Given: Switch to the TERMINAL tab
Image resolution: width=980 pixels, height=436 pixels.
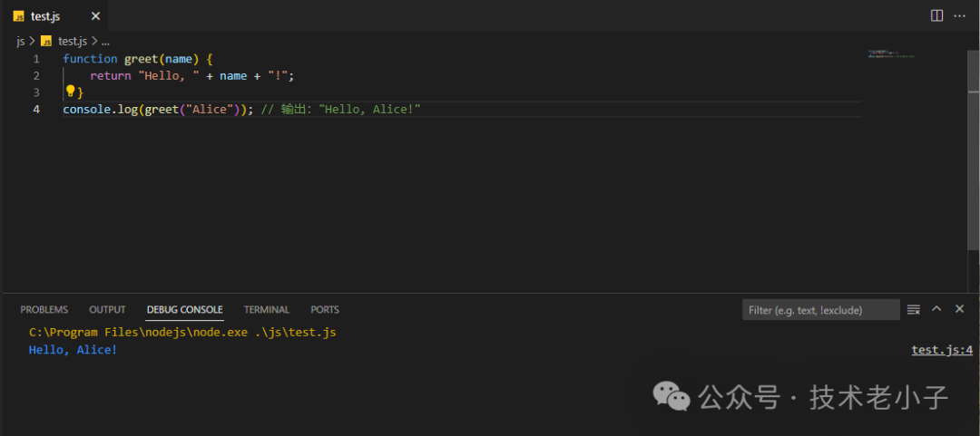Looking at the screenshot, I should 266,310.
